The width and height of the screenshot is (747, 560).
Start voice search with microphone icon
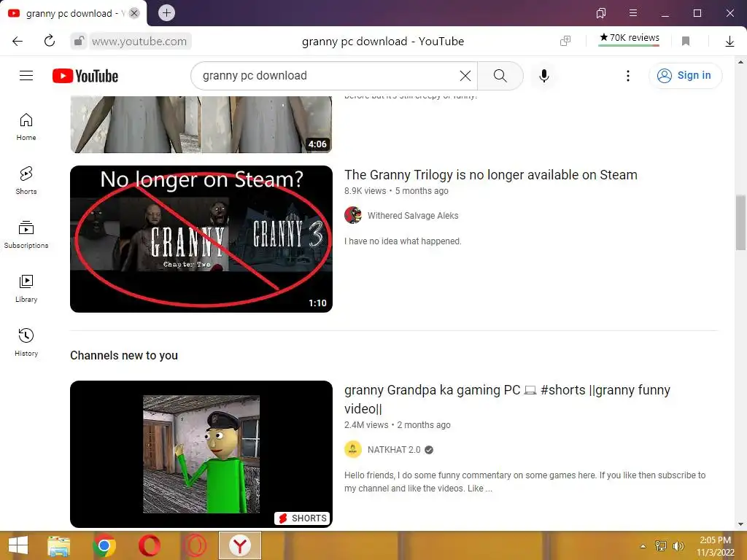(x=544, y=76)
